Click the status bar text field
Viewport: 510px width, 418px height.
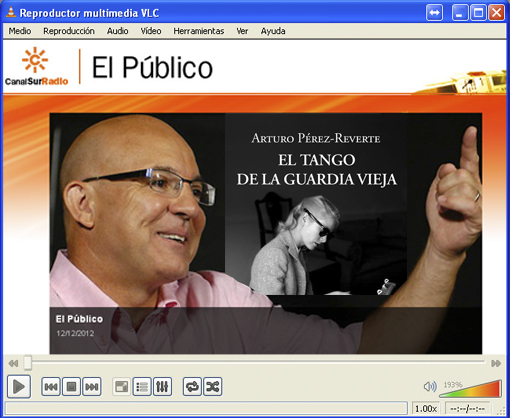206,408
